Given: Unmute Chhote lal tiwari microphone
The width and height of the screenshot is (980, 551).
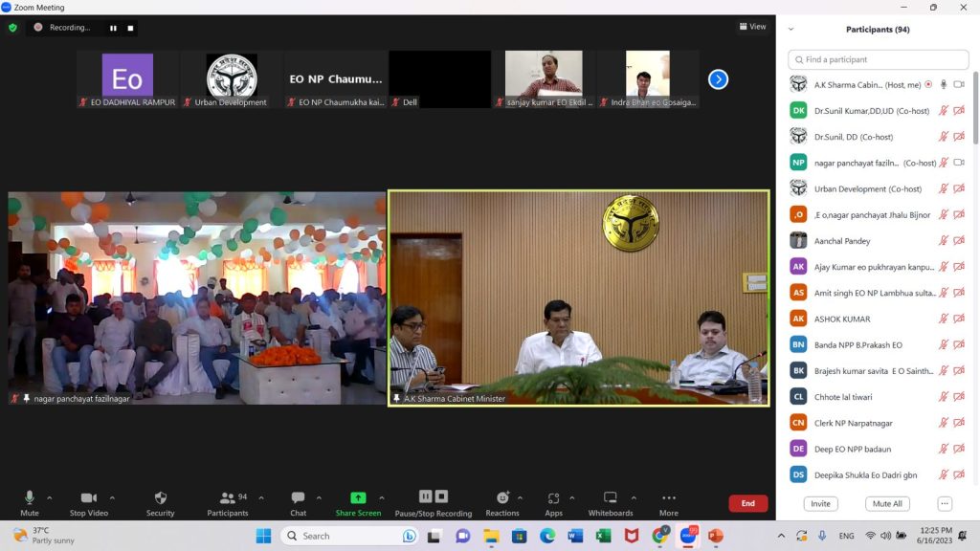Looking at the screenshot, I should click(x=944, y=397).
